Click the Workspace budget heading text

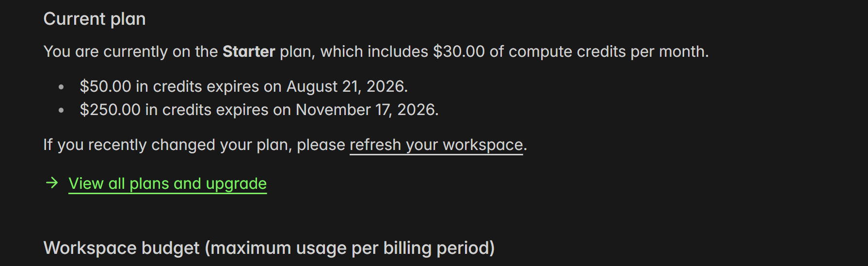click(121, 248)
